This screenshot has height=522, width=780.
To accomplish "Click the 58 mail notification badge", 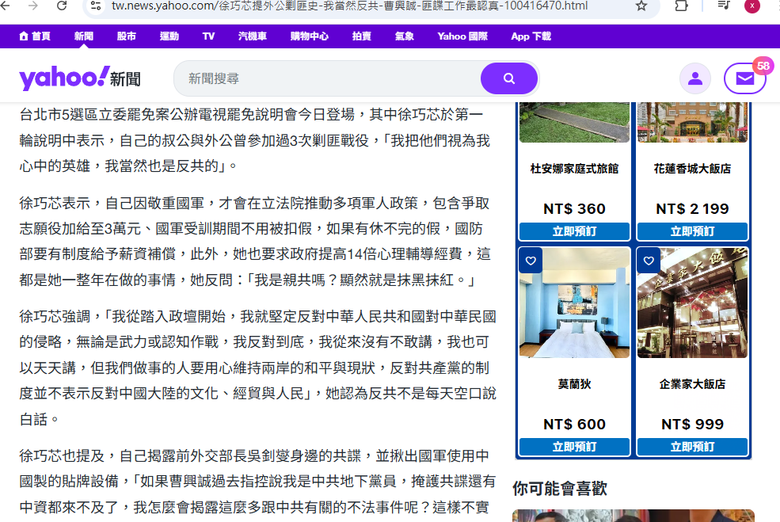I will [x=763, y=66].
